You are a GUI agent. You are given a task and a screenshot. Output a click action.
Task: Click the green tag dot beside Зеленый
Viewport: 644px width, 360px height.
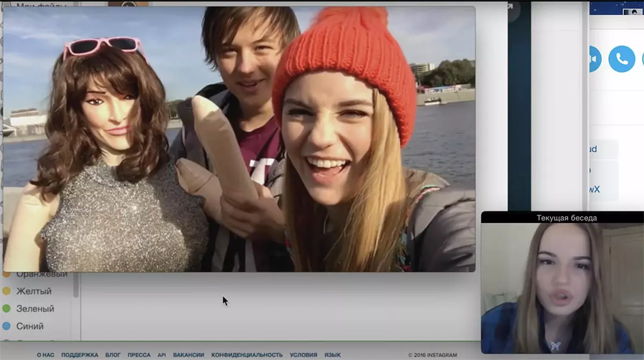(x=6, y=308)
